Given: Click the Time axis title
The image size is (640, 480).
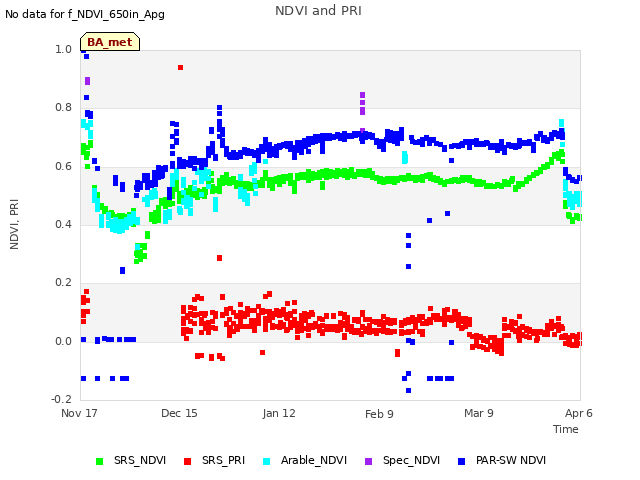Looking at the screenshot, I should (566, 429).
